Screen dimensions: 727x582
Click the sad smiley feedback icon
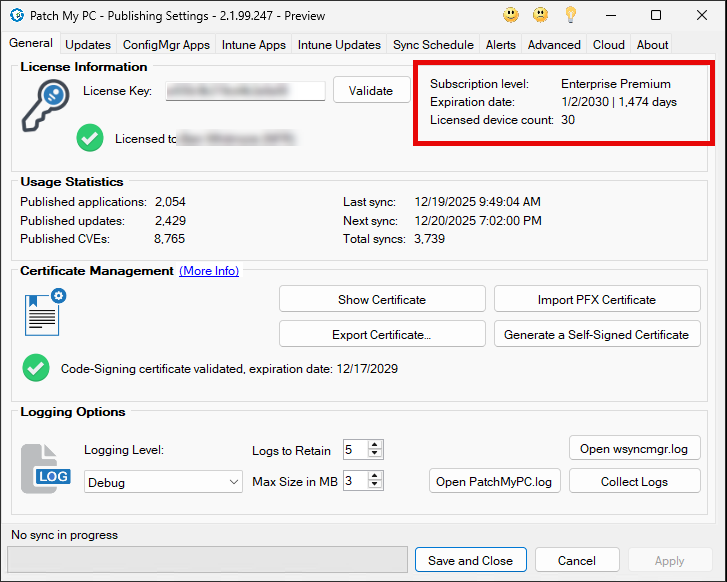[540, 15]
